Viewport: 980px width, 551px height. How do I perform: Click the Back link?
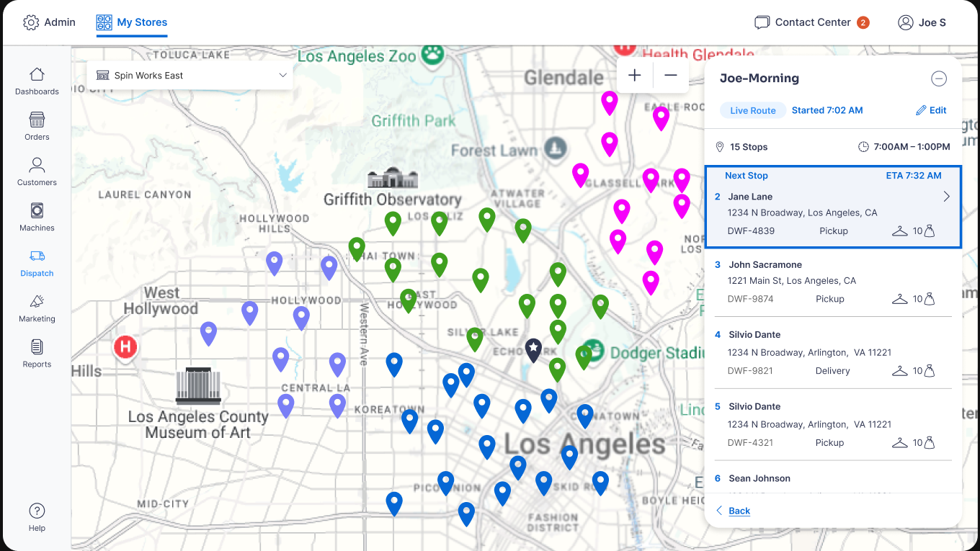[x=739, y=511]
